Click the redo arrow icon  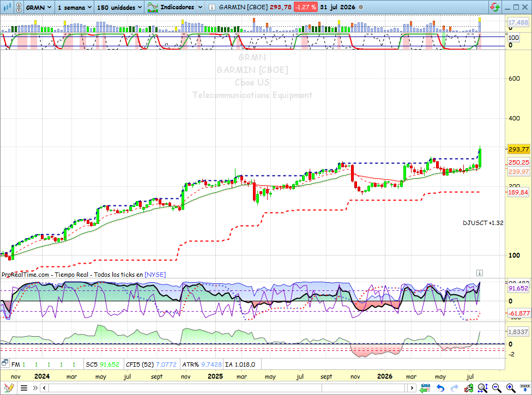[x=454, y=387]
